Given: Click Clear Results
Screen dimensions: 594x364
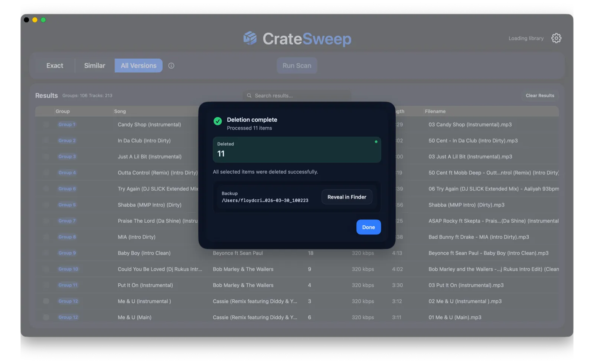Looking at the screenshot, I should (540, 95).
